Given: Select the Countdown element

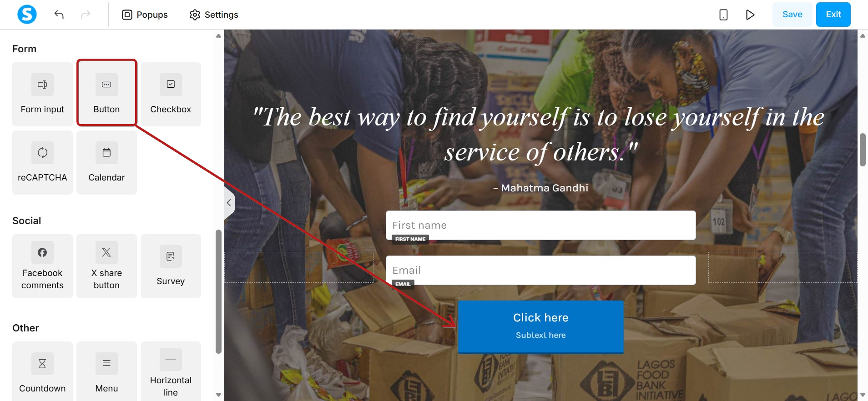Looking at the screenshot, I should point(42,371).
